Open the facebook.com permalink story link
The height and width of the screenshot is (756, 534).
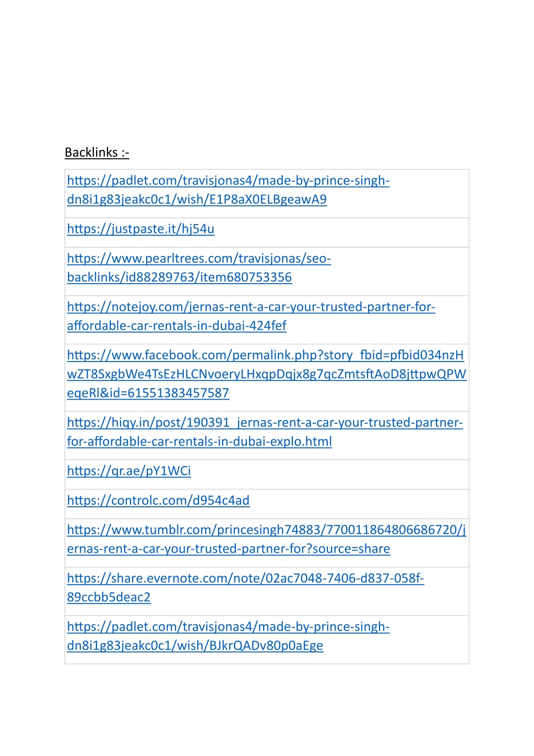(266, 374)
